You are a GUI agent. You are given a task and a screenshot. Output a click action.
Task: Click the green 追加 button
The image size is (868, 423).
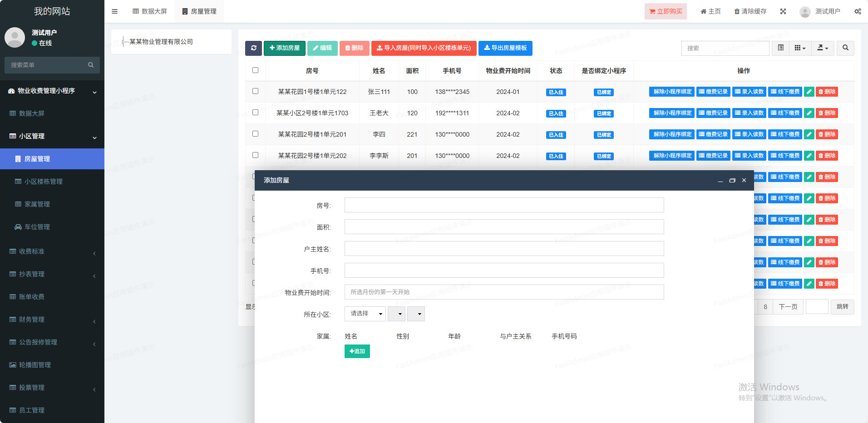pyautogui.click(x=357, y=351)
